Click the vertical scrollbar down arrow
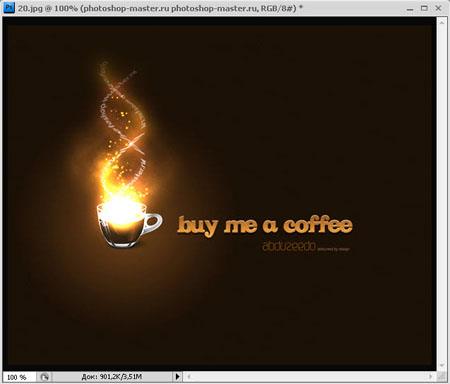 point(442,366)
